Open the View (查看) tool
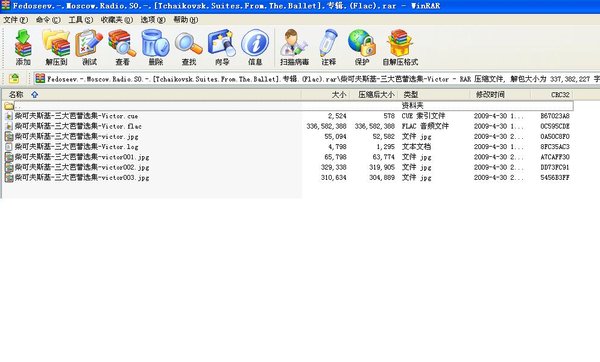Viewport: 600px width, 362px height. tap(122, 47)
